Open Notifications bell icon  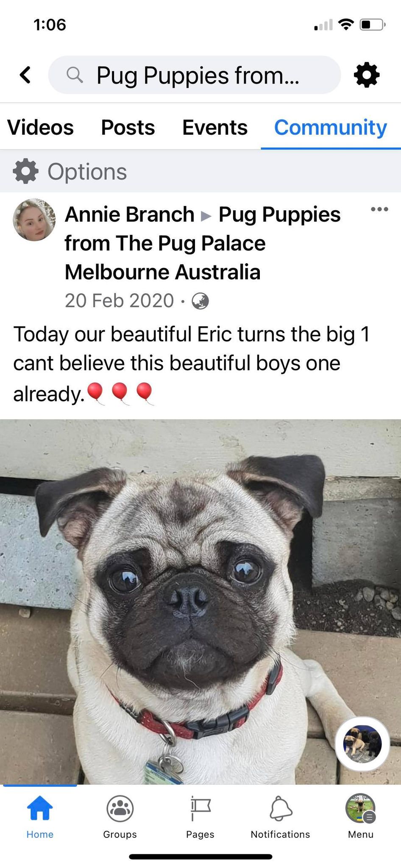tap(280, 816)
